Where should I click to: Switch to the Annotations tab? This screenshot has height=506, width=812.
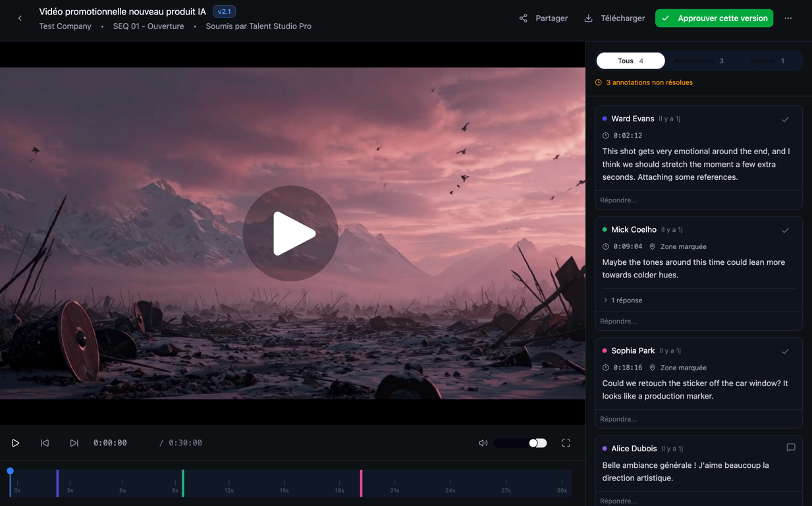(x=699, y=61)
